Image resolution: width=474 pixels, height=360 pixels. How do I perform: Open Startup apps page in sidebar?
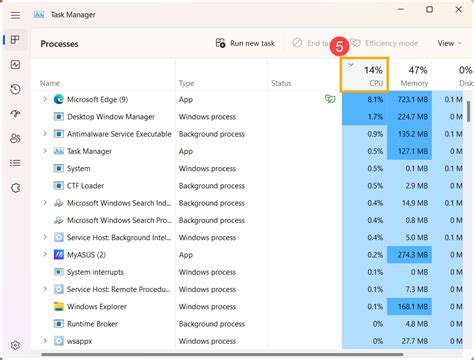click(x=15, y=114)
